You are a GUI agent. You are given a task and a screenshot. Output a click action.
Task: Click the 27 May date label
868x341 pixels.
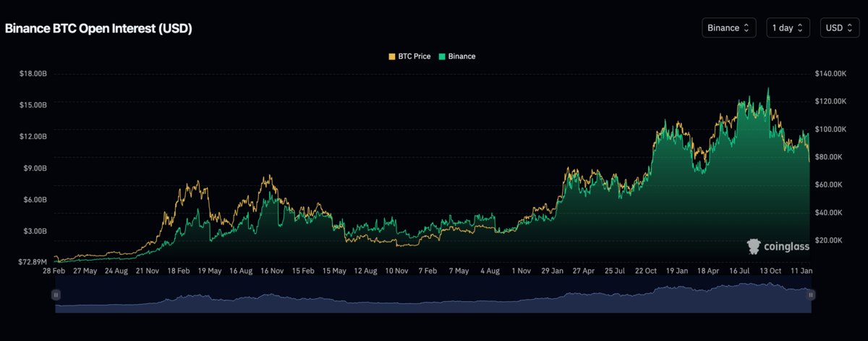click(x=85, y=271)
